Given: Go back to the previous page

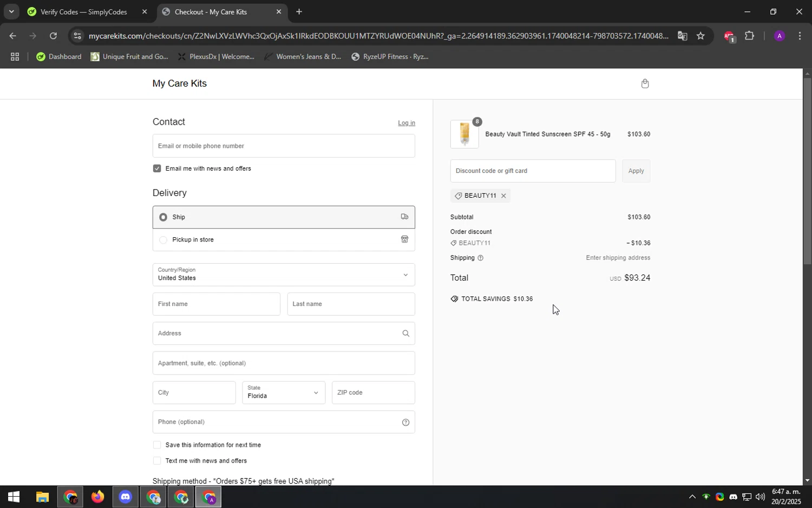Looking at the screenshot, I should (x=12, y=36).
